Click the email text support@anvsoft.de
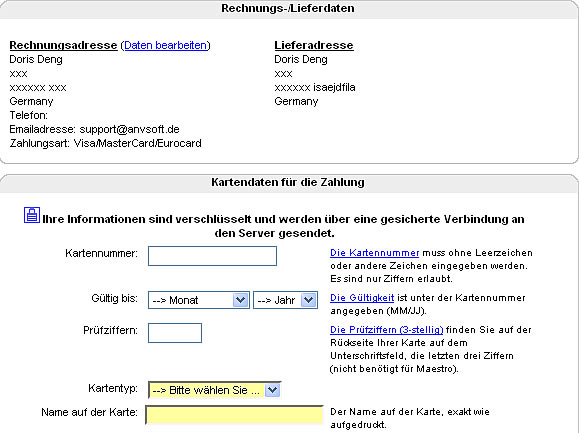579x433 pixels. point(130,130)
